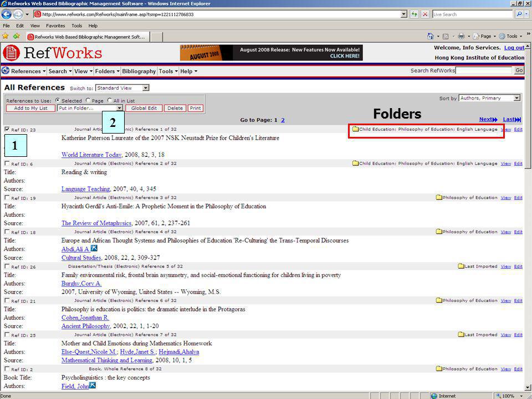Click the Live Search magnifier icon

tap(519, 14)
